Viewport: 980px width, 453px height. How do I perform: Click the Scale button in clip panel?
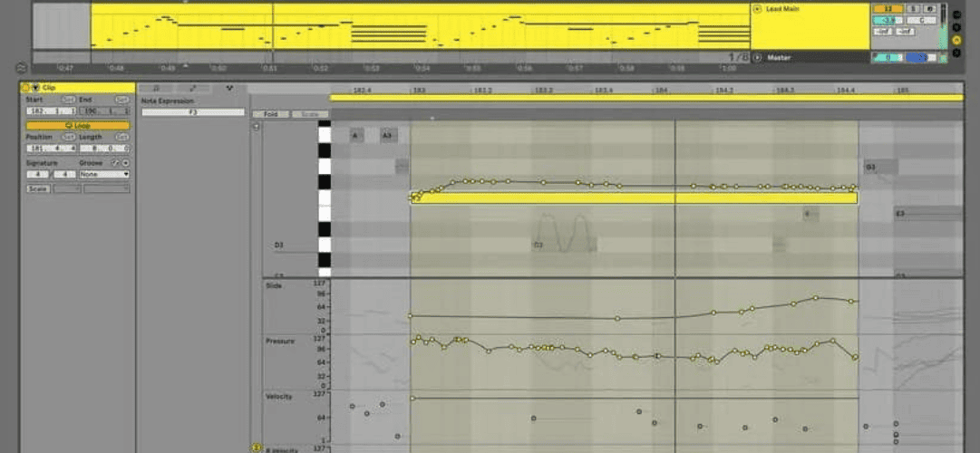[38, 188]
